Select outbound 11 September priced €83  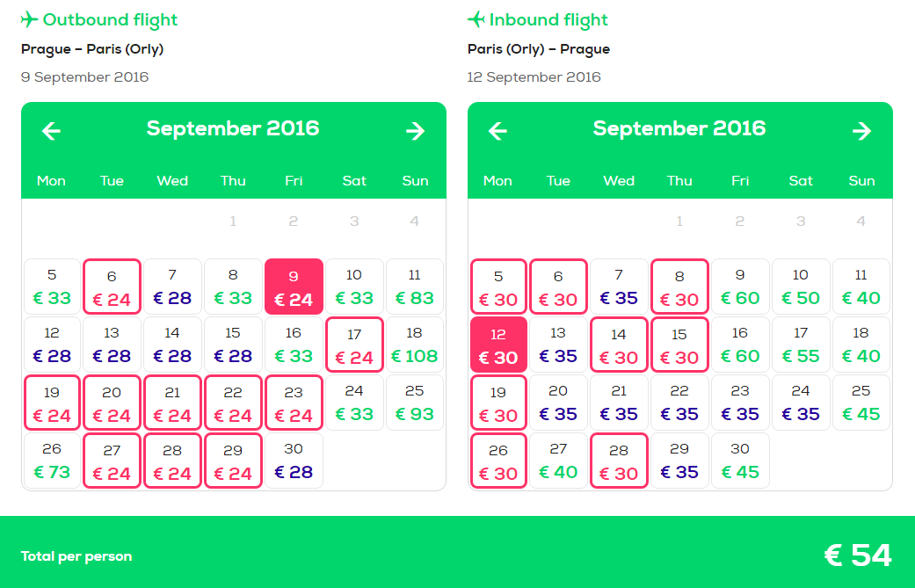tap(415, 287)
